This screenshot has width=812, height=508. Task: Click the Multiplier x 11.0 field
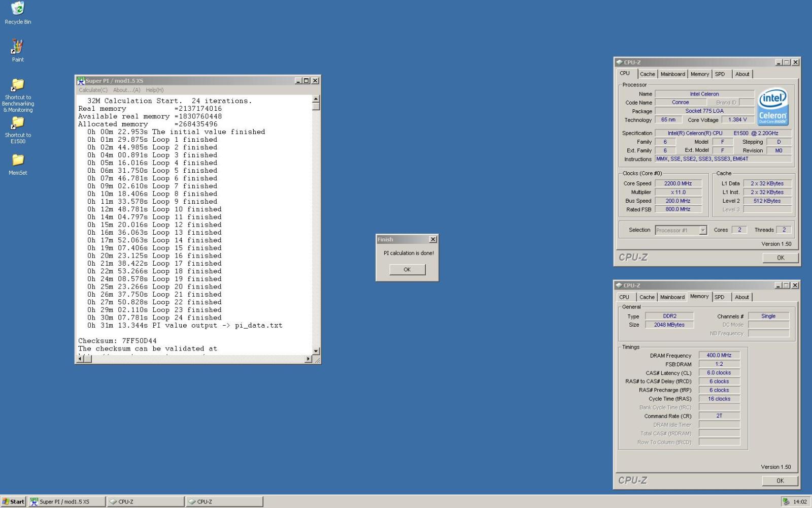(678, 192)
